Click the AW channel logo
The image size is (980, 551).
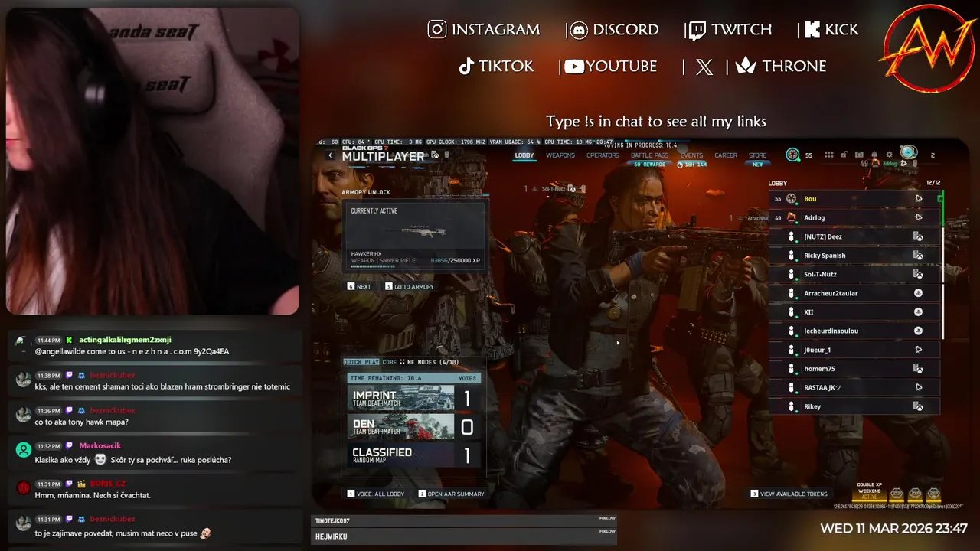(929, 49)
